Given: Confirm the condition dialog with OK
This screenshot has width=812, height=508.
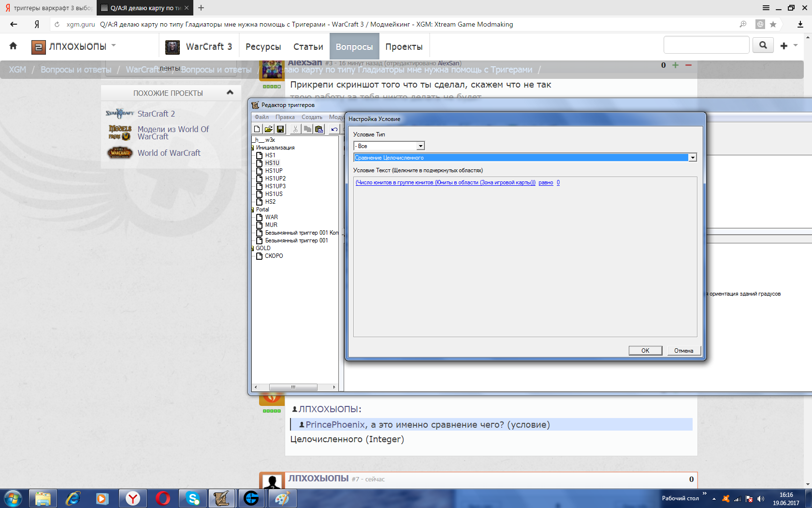Looking at the screenshot, I should click(645, 351).
